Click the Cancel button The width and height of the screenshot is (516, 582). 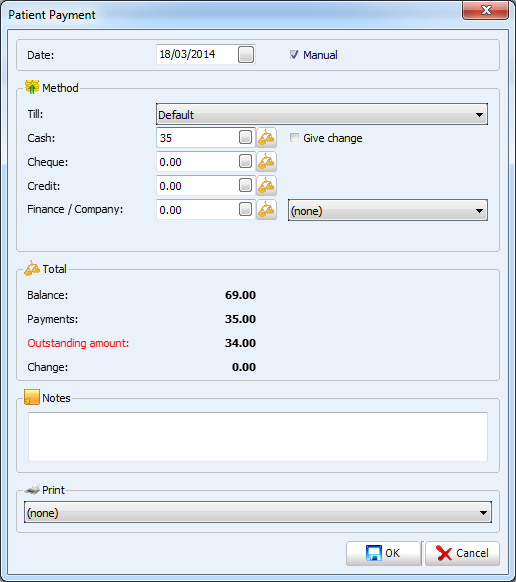tap(462, 553)
